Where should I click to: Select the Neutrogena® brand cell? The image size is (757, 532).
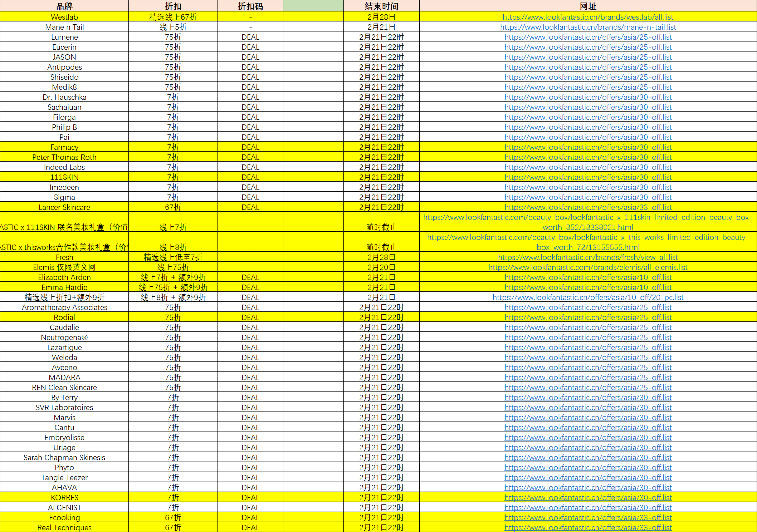tap(64, 337)
